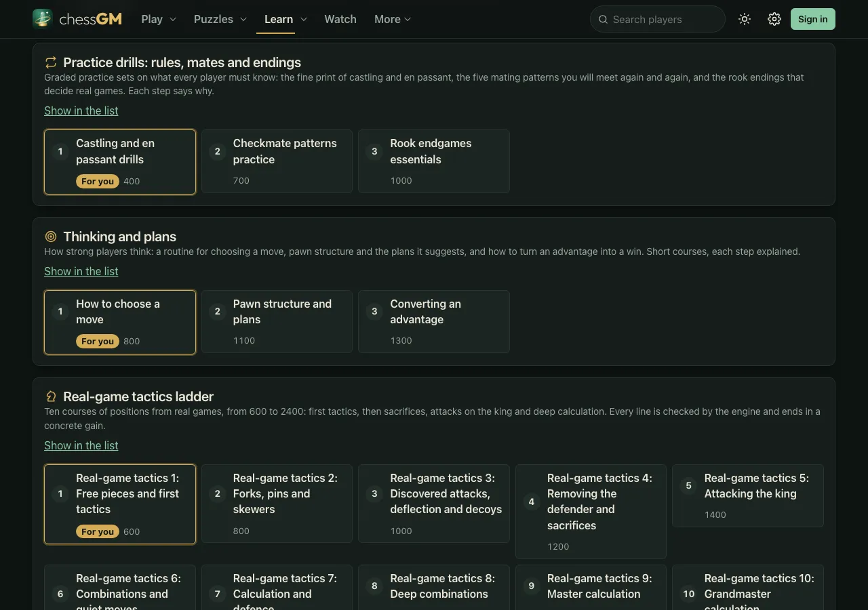Click the Practice drills section heading
868x610 pixels.
coord(182,62)
